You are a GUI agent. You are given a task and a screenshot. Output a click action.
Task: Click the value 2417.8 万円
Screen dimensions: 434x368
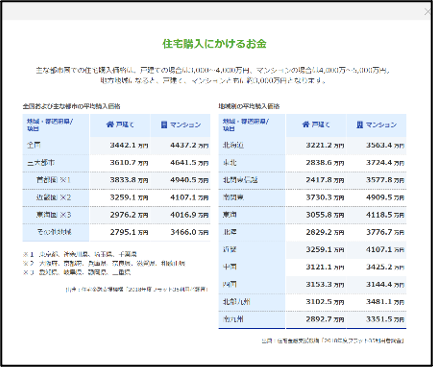point(325,180)
